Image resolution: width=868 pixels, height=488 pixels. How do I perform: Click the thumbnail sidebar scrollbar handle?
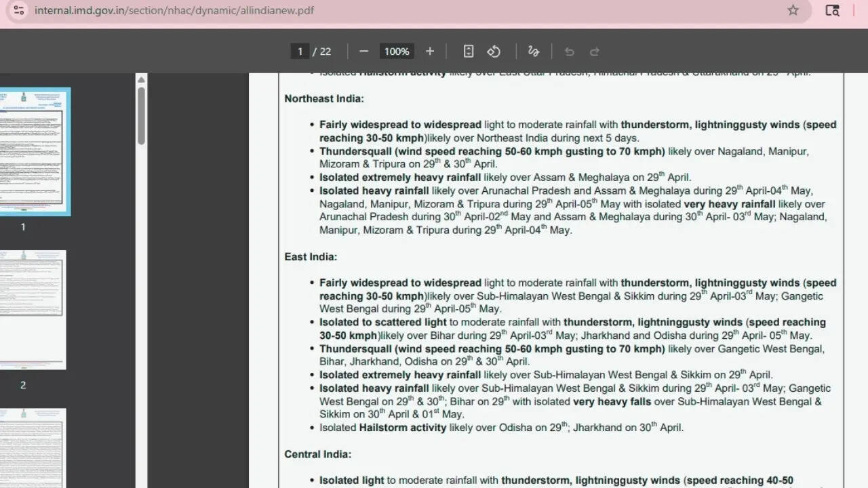point(141,115)
